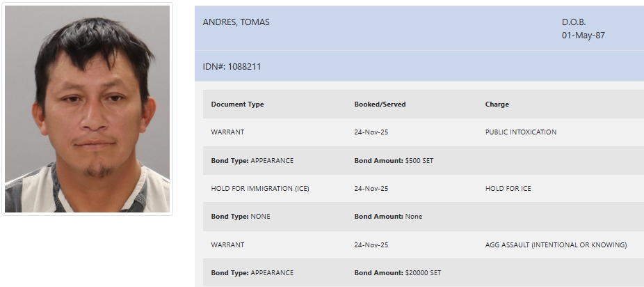The width and height of the screenshot is (644, 287).
Task: Select WARRANT in the public intoxication row
Action: pyautogui.click(x=227, y=132)
